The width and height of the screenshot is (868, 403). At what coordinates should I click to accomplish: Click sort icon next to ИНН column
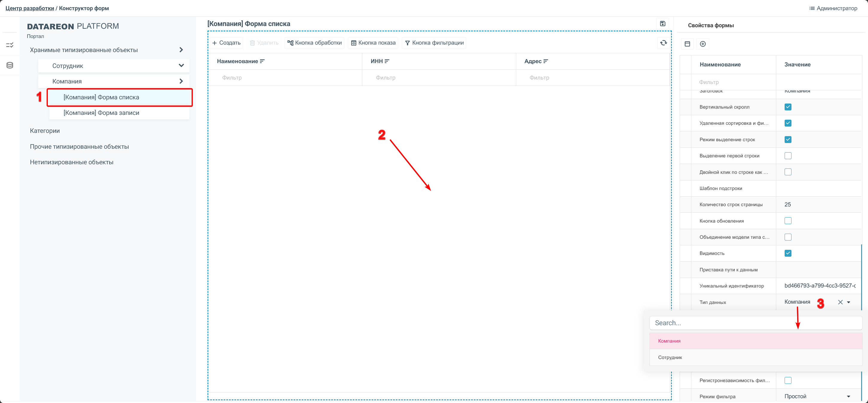point(387,61)
